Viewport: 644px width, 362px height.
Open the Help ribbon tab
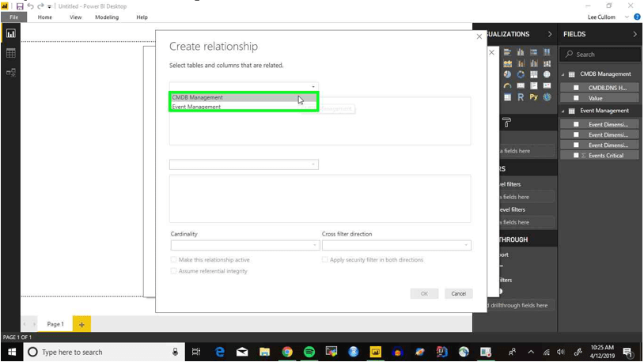pyautogui.click(x=142, y=17)
